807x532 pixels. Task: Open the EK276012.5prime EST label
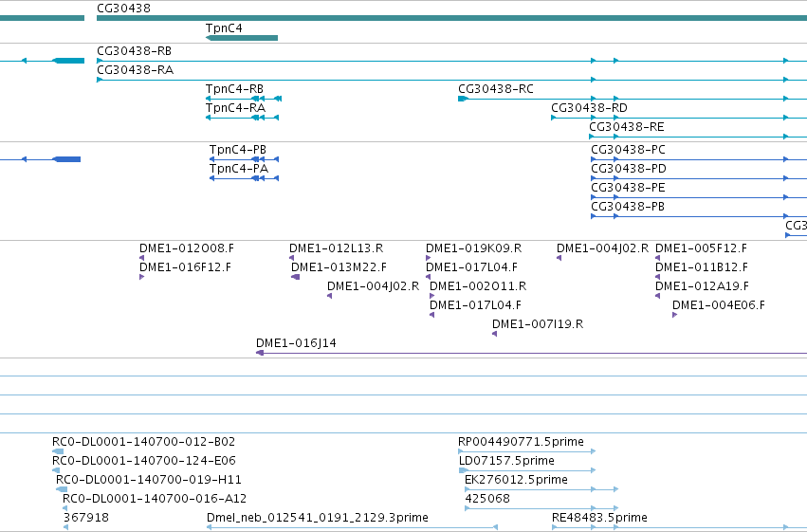click(x=516, y=480)
